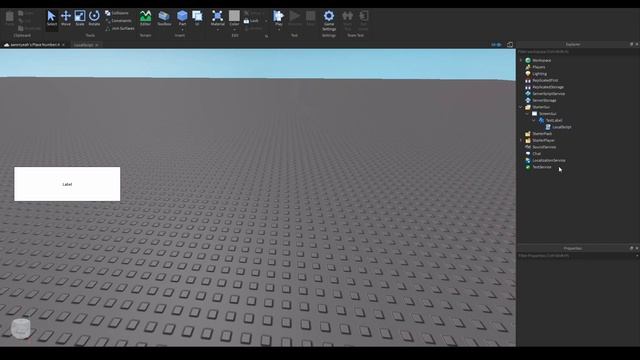The width and height of the screenshot is (640, 360).
Task: Select Players in Explorer
Action: pos(539,67)
